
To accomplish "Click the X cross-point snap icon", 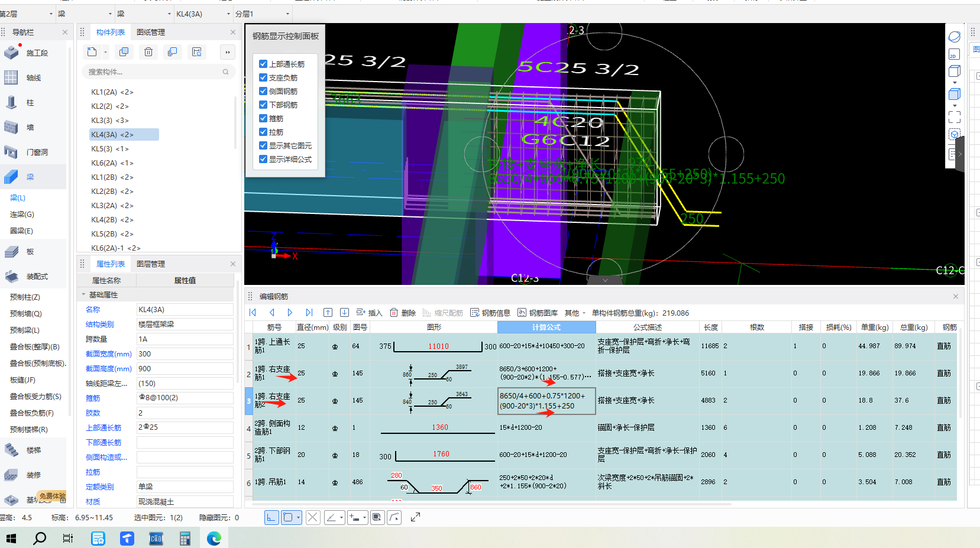I will [x=313, y=517].
